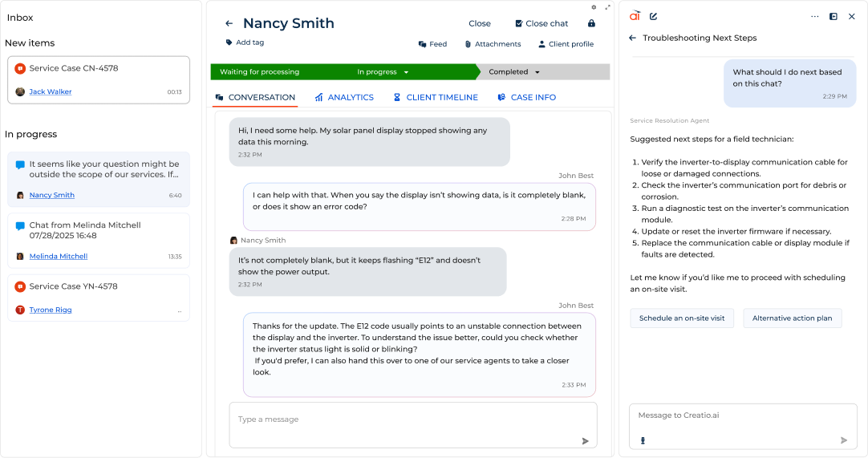The width and height of the screenshot is (868, 458).
Task: Go back from Troubleshooting Next Steps
Action: [632, 38]
